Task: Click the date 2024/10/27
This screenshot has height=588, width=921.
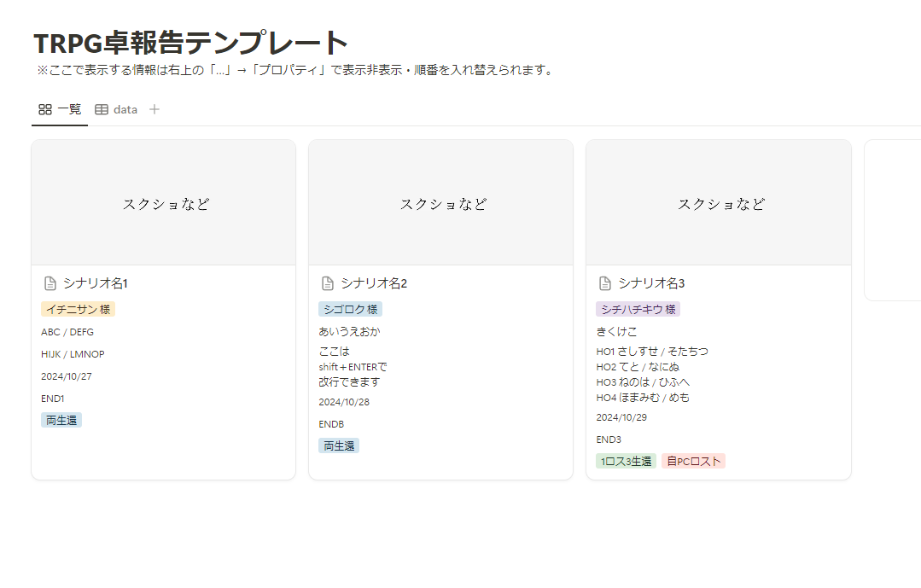Action: 67,376
